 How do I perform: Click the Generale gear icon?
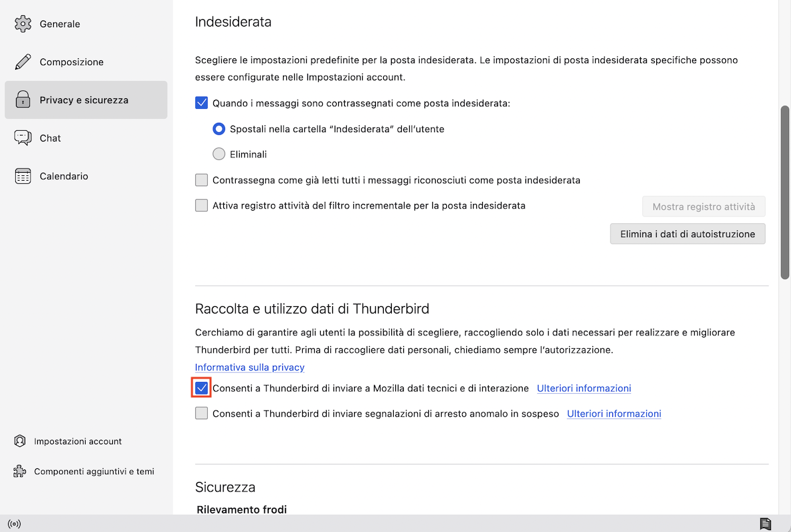(x=23, y=24)
